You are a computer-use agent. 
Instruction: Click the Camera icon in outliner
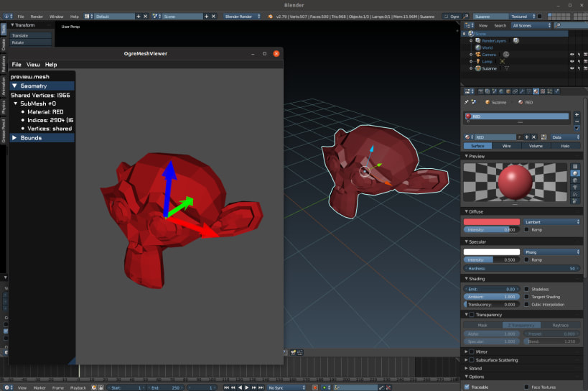click(x=477, y=54)
